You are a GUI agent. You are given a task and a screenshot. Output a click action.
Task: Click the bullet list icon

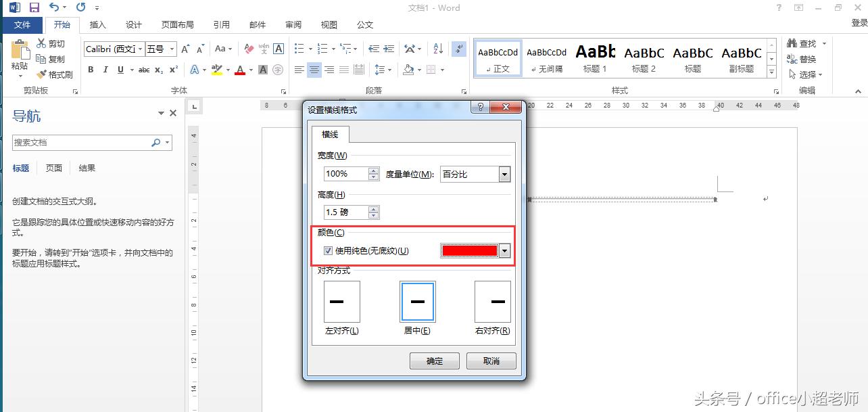click(297, 49)
